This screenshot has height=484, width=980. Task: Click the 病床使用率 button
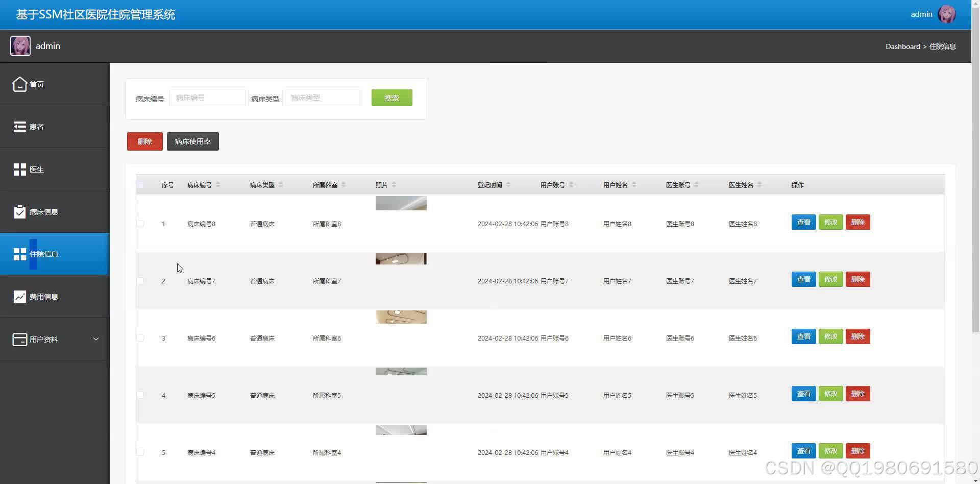coord(193,141)
